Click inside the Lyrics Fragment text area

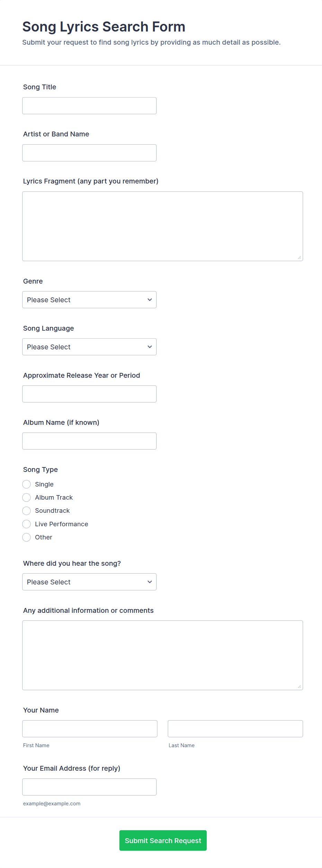click(162, 226)
